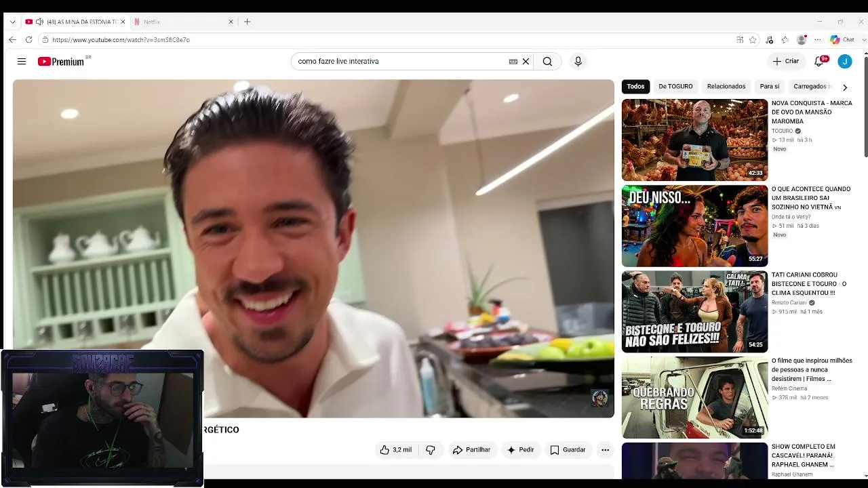Open TATI CARIANI COBROU BISTECONE title

tap(809, 284)
